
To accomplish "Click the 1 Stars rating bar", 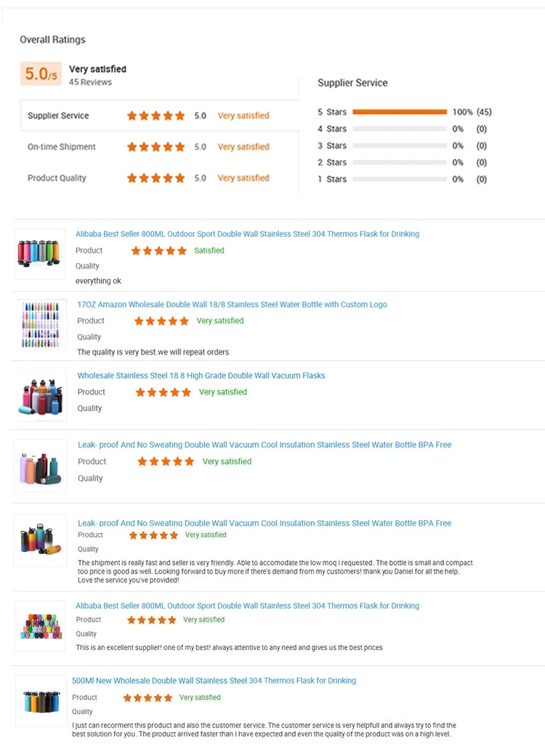I will click(x=399, y=179).
